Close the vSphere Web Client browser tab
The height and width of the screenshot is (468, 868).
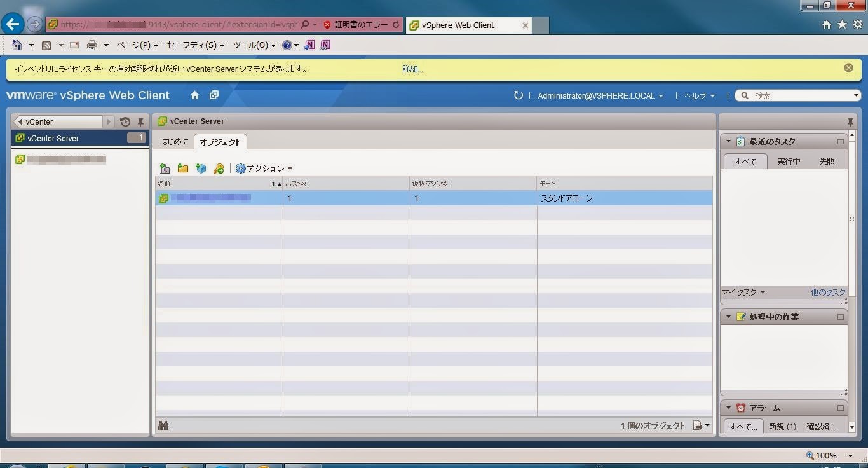tap(526, 25)
